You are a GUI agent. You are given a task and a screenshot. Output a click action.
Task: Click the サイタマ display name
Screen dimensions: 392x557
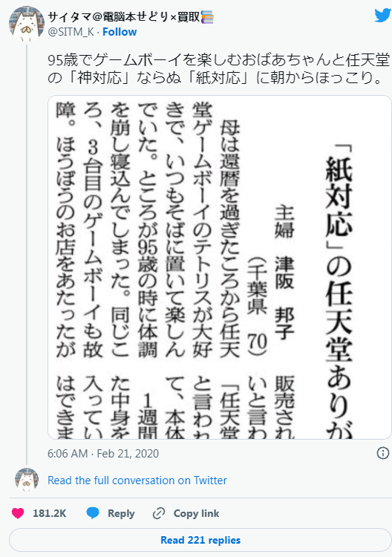pyautogui.click(x=124, y=16)
